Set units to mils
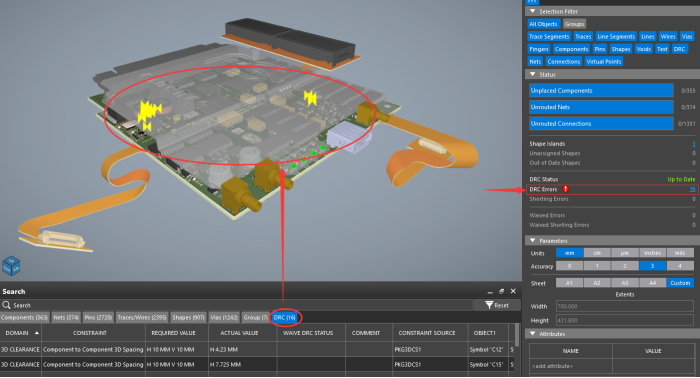Screen dimensions: 700x378 click(x=680, y=253)
